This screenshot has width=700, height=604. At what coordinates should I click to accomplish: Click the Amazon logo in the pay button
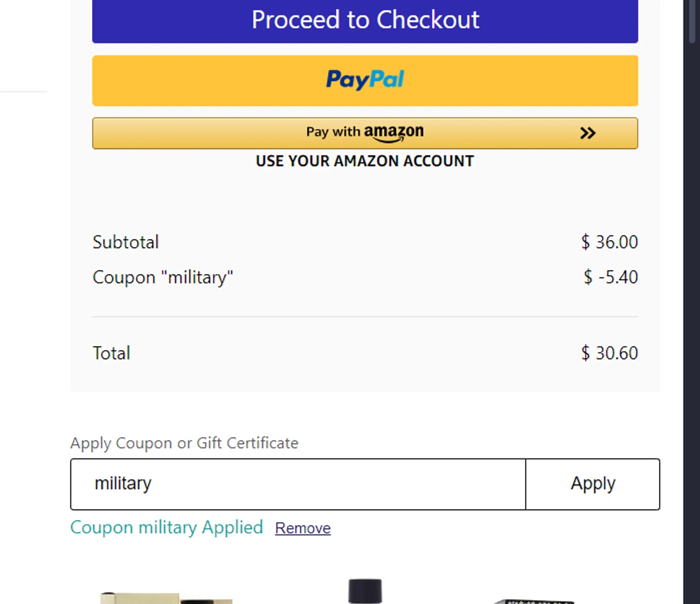[393, 132]
